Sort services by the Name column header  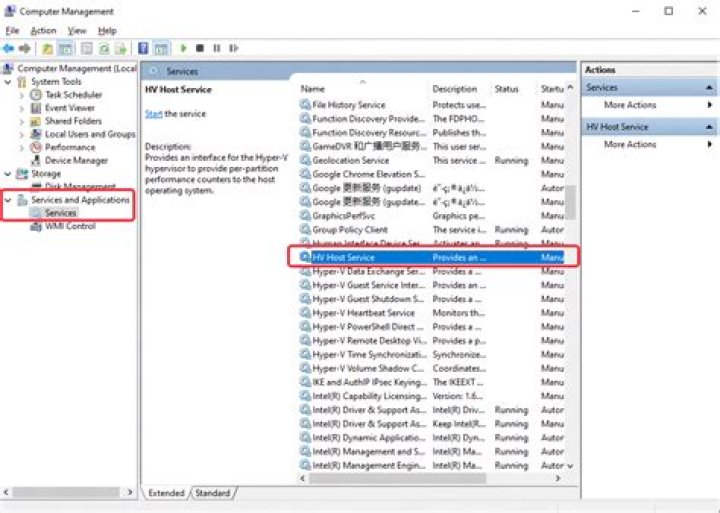tap(313, 89)
